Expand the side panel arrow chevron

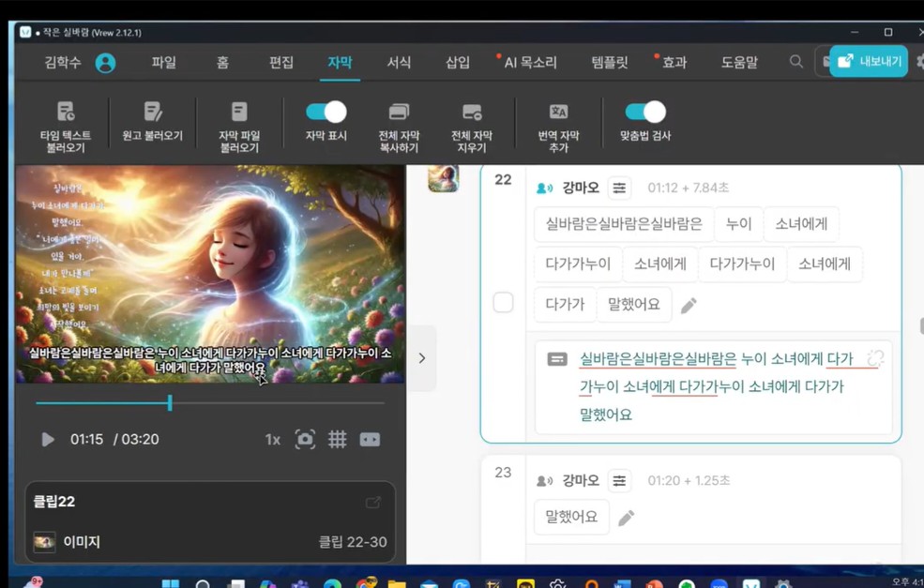(422, 357)
